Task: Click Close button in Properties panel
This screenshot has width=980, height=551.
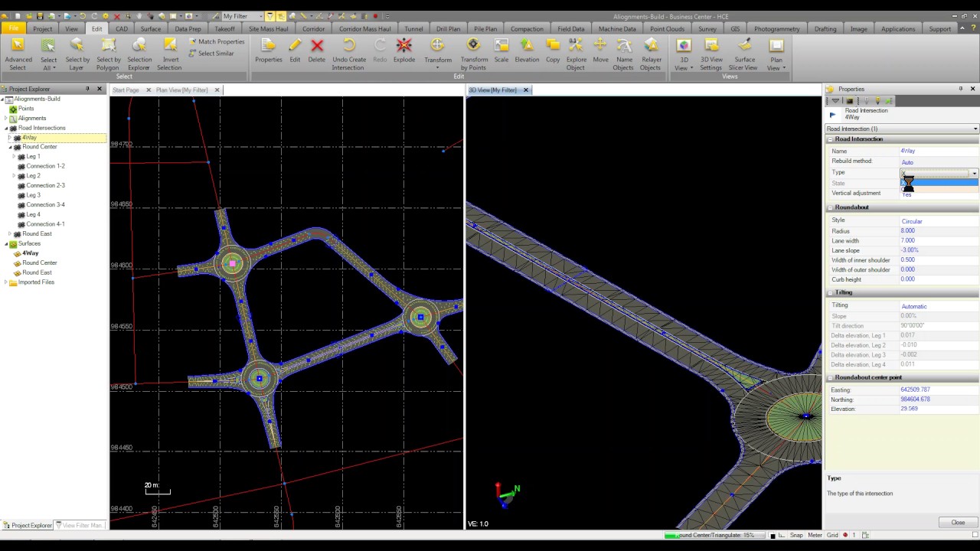Action: click(x=958, y=522)
